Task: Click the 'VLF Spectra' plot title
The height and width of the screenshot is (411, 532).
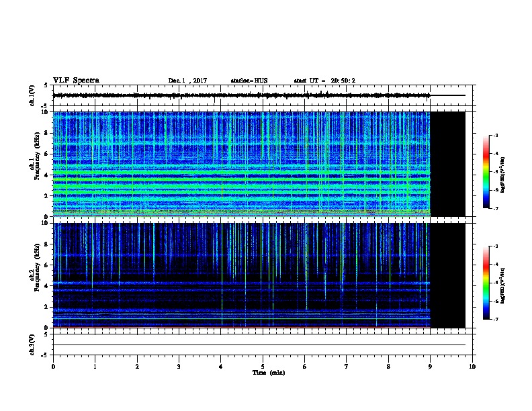Action: [x=76, y=81]
